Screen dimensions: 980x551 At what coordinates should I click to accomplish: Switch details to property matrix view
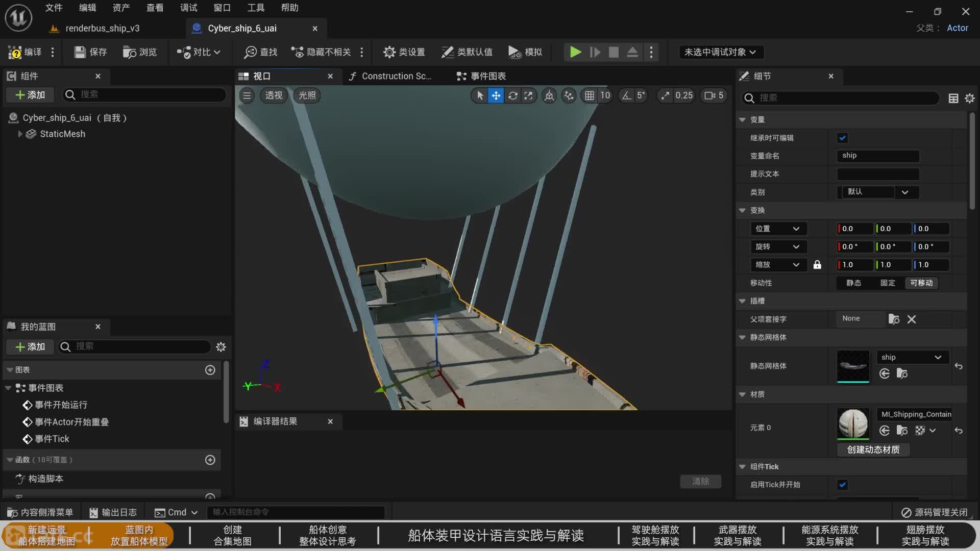(953, 98)
